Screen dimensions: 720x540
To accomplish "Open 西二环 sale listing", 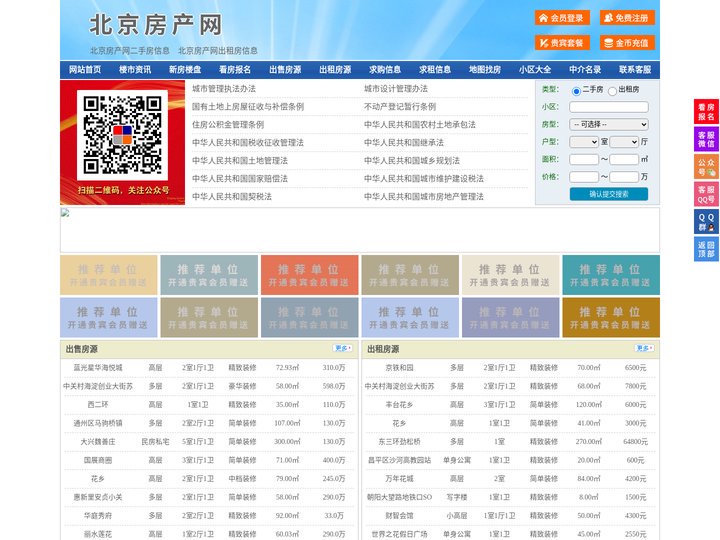I will pyautogui.click(x=98, y=405).
